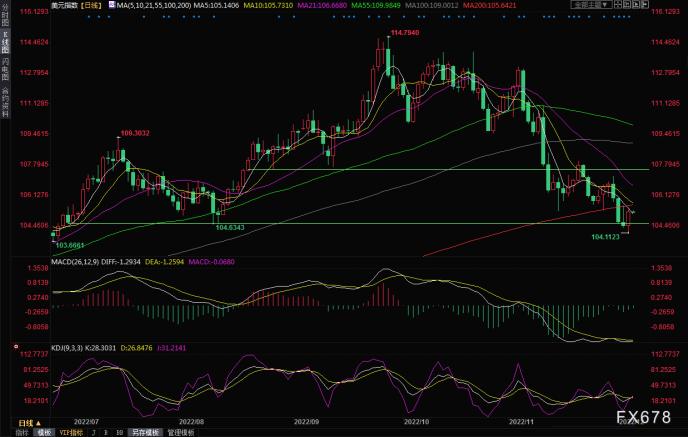688x437 pixels.
Task: Click the J button in bottom bar
Action: tap(93, 433)
